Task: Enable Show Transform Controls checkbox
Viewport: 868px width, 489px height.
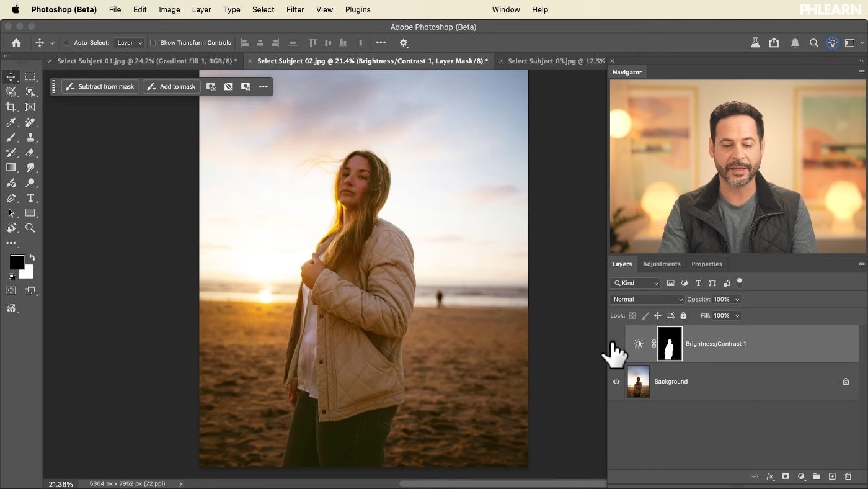Action: click(x=153, y=43)
